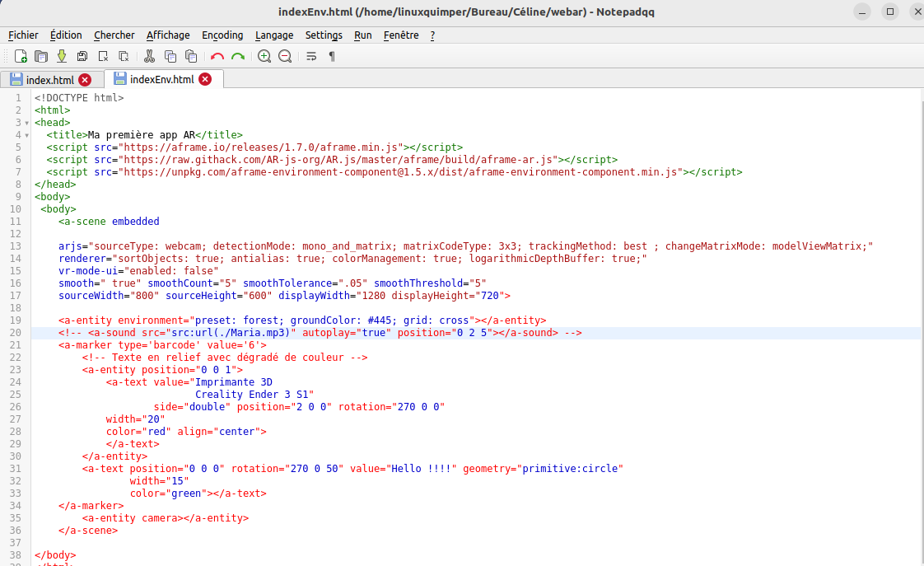Click 'color="red"' on line 28
This screenshot has width=924, height=566.
pos(138,432)
